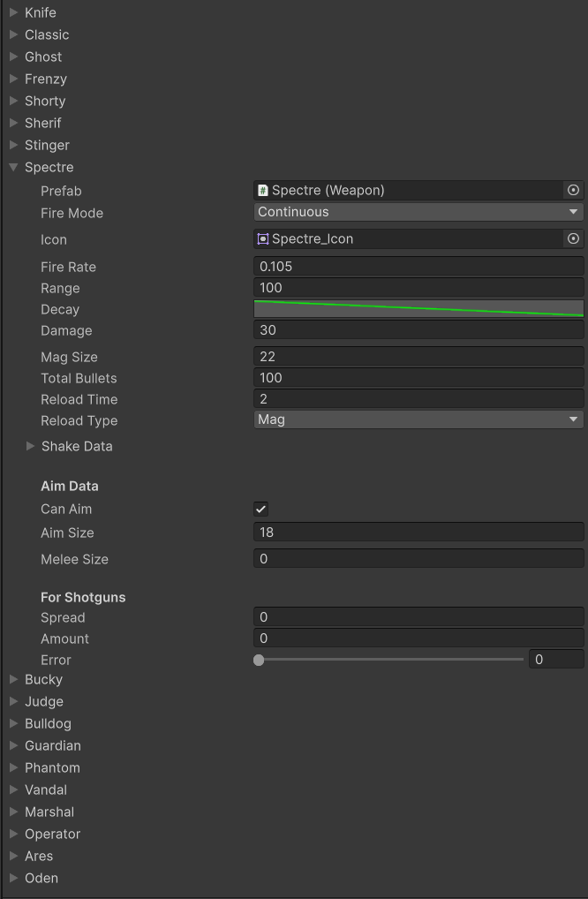Click the Range input field
This screenshot has width=588, height=899.
[x=419, y=288]
